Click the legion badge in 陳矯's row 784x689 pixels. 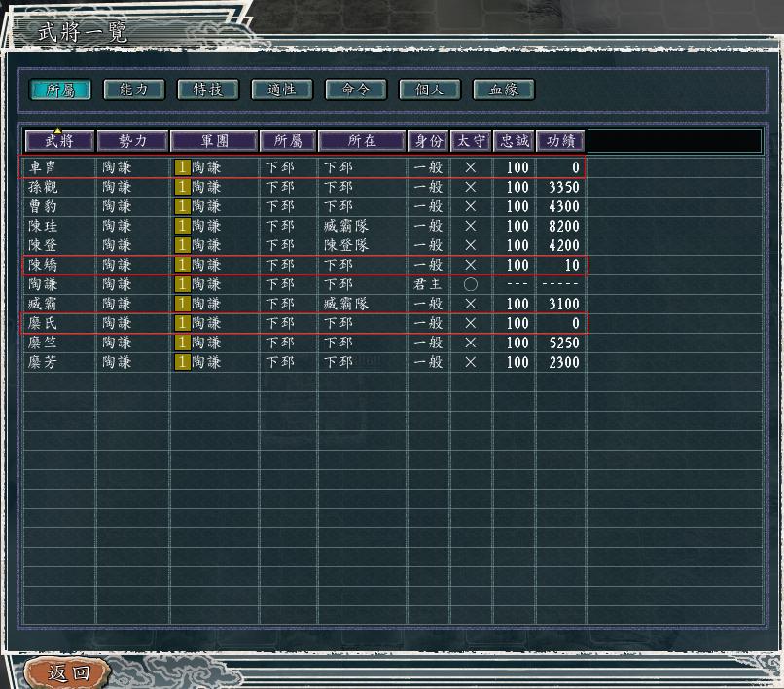[x=183, y=266]
